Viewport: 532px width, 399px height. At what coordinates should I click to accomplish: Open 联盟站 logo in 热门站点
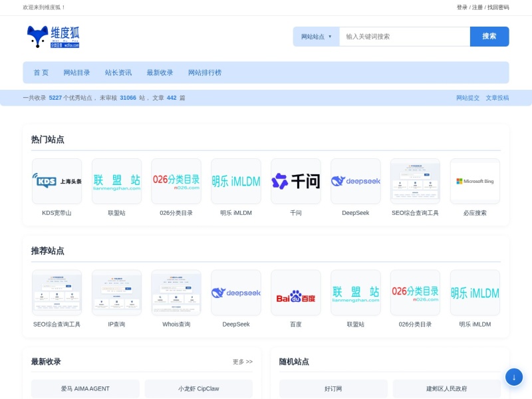click(117, 181)
